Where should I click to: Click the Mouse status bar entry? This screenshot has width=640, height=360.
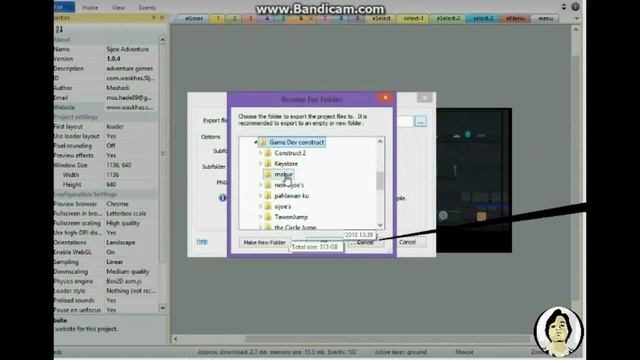[x=464, y=352]
